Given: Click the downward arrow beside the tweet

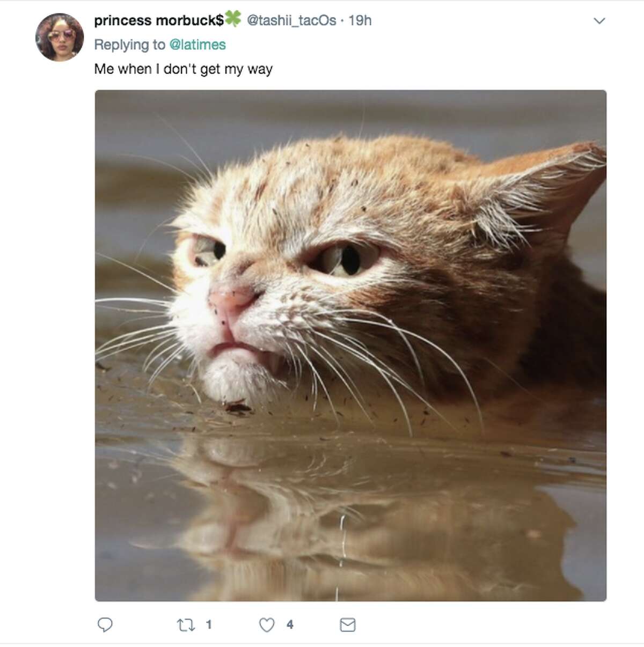Looking at the screenshot, I should point(599,20).
